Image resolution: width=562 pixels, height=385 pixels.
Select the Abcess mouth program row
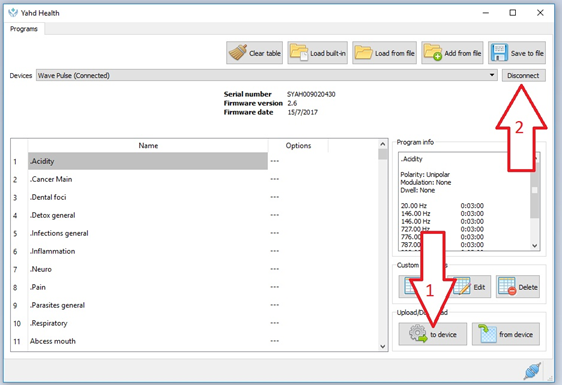tap(148, 341)
